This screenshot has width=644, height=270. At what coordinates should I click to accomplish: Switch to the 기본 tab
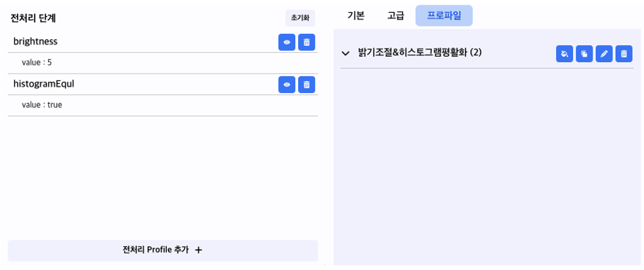tap(355, 16)
